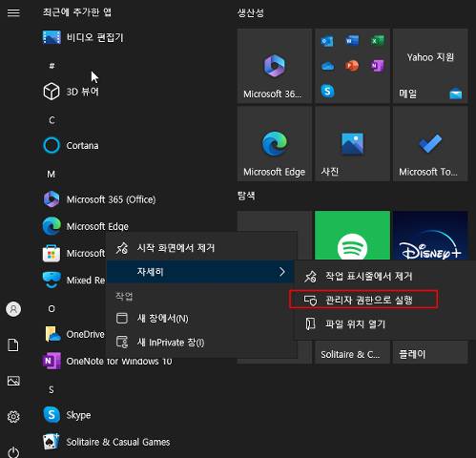Open Settings gear icon
Screen dimensions: 476x458
pyautogui.click(x=13, y=417)
